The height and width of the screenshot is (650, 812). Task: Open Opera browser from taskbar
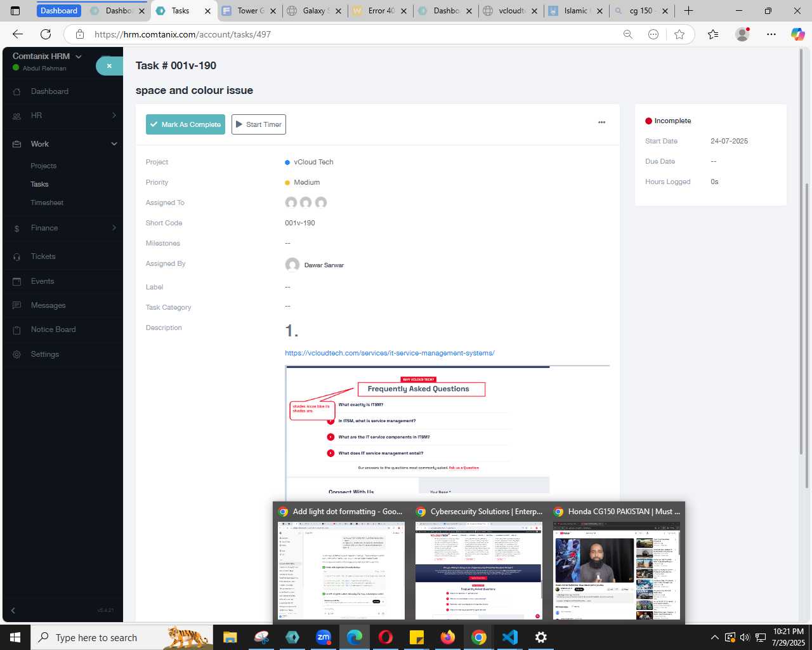click(x=386, y=637)
